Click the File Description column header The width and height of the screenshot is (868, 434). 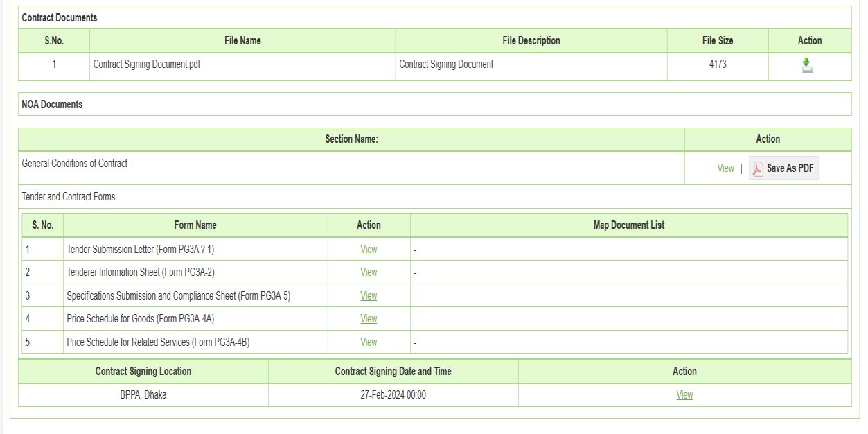click(531, 41)
